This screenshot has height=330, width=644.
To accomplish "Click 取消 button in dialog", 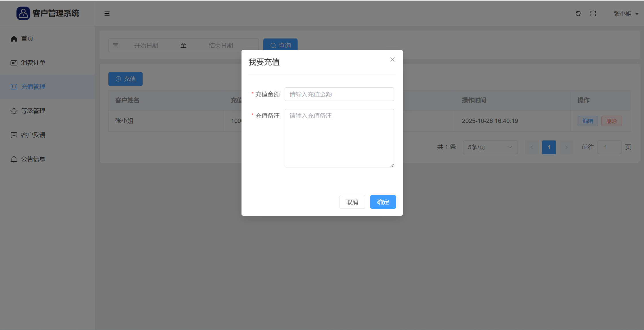I will pyautogui.click(x=352, y=202).
